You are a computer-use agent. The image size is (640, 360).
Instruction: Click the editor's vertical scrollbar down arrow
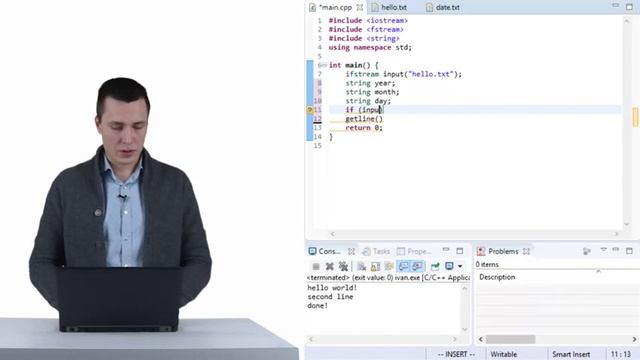(x=627, y=224)
